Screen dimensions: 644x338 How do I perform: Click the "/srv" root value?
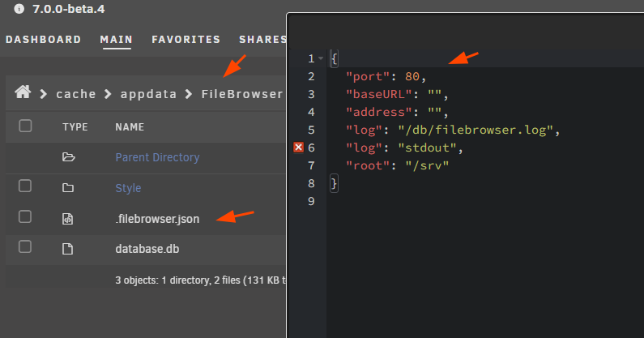coord(427,165)
